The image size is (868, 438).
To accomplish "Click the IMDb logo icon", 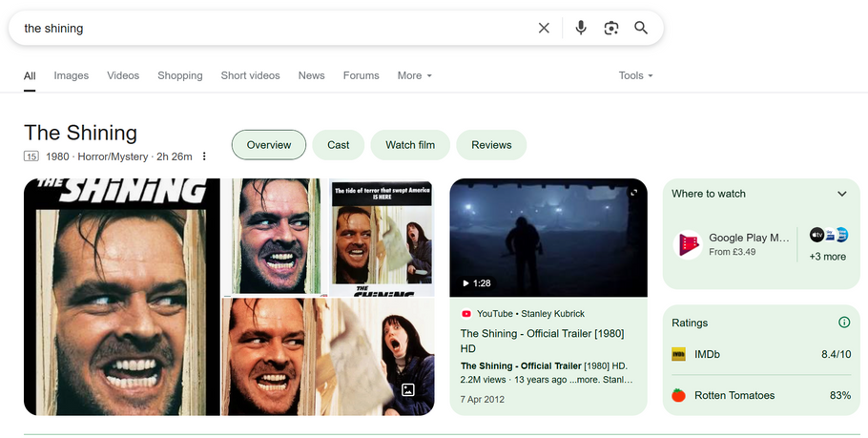I will point(678,354).
